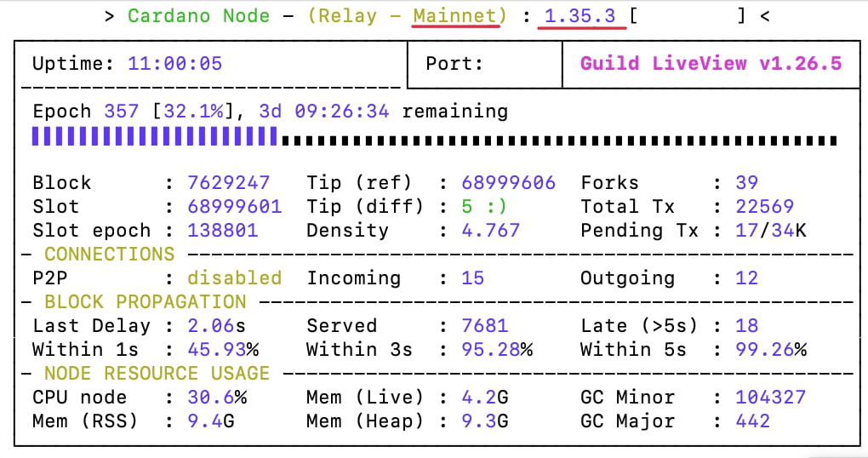Click the Block value '7629247'

pos(229,182)
